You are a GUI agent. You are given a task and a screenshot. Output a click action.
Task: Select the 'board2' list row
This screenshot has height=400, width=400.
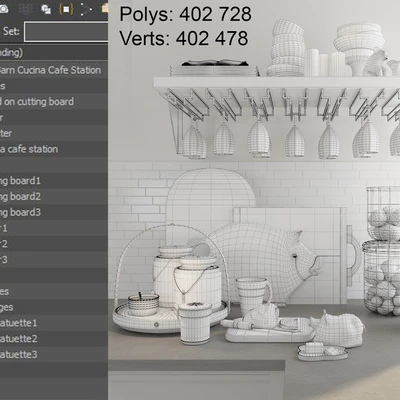tap(54, 196)
